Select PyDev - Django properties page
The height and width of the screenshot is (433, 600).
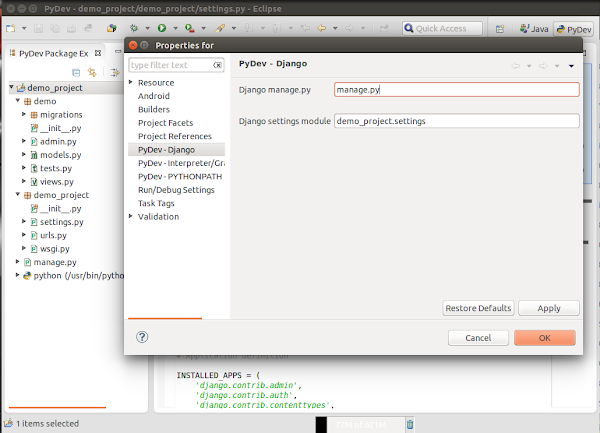[x=176, y=150]
